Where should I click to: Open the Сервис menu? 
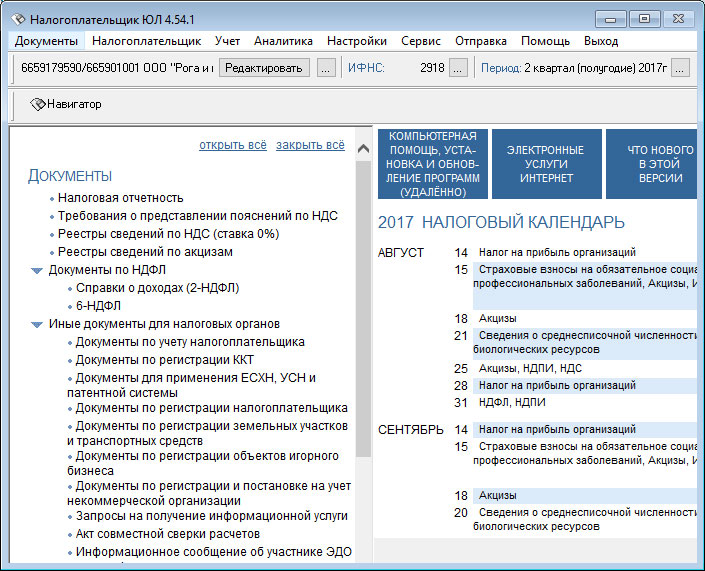pyautogui.click(x=421, y=41)
